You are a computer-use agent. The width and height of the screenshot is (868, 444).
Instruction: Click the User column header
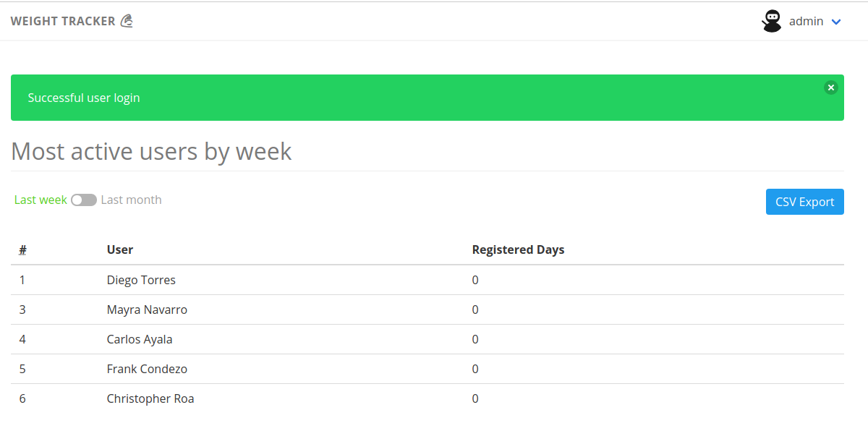pos(120,249)
